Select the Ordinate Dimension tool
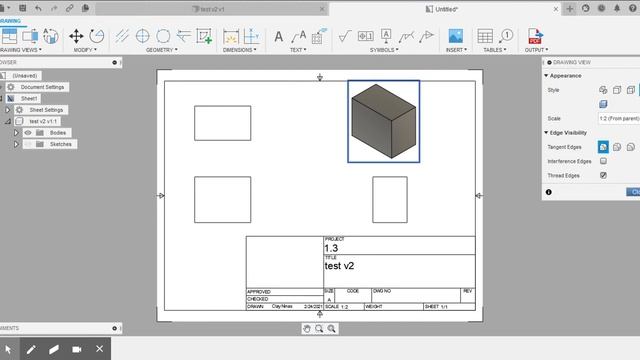 (x=251, y=36)
